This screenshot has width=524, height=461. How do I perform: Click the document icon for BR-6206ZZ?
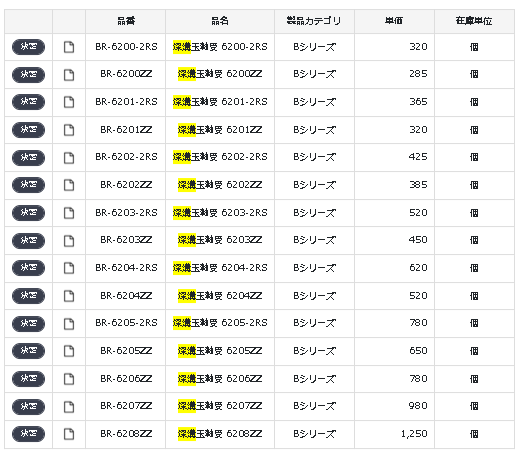(x=69, y=379)
